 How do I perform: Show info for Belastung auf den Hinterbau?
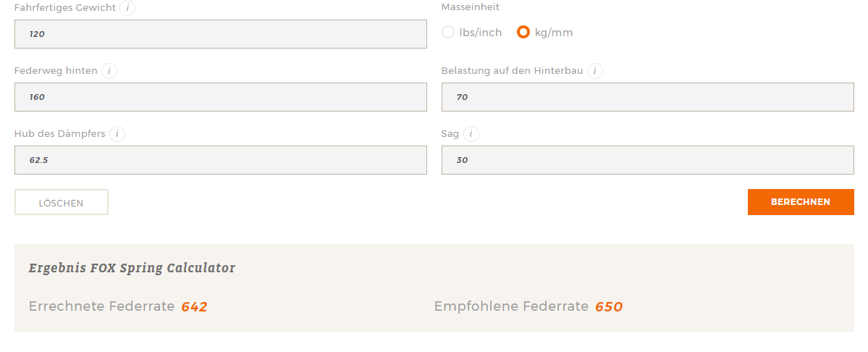(595, 71)
